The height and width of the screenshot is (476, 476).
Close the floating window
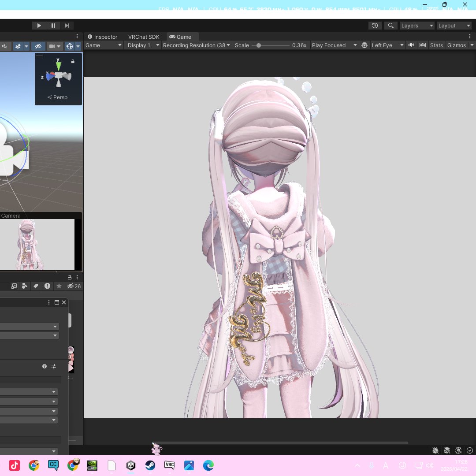pos(64,302)
